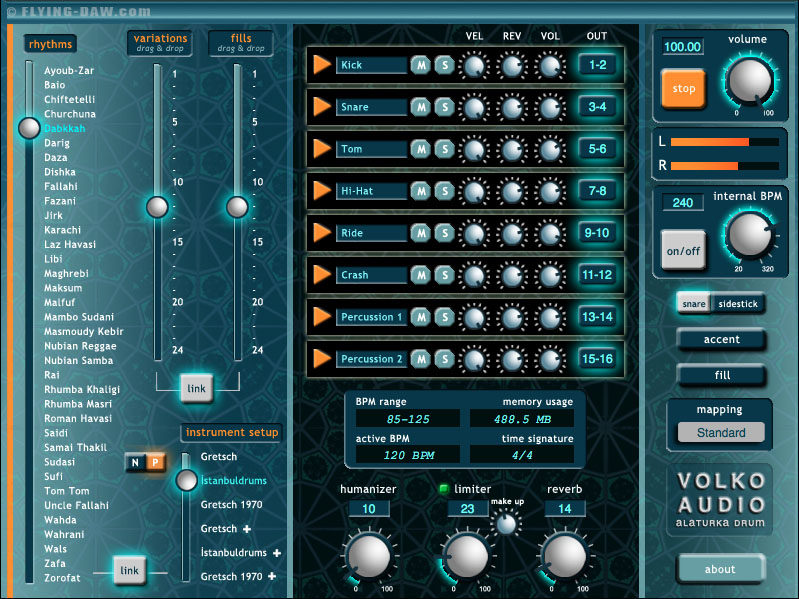Click the accent button

[x=722, y=340]
